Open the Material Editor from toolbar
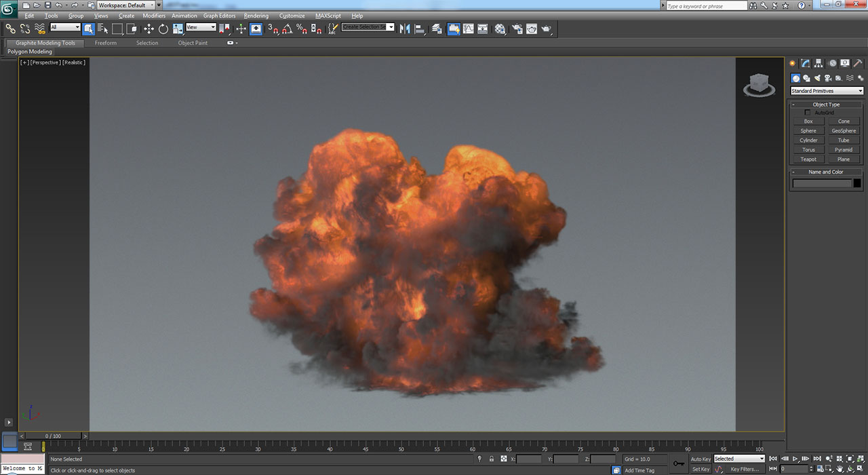The width and height of the screenshot is (868, 475). [x=500, y=28]
